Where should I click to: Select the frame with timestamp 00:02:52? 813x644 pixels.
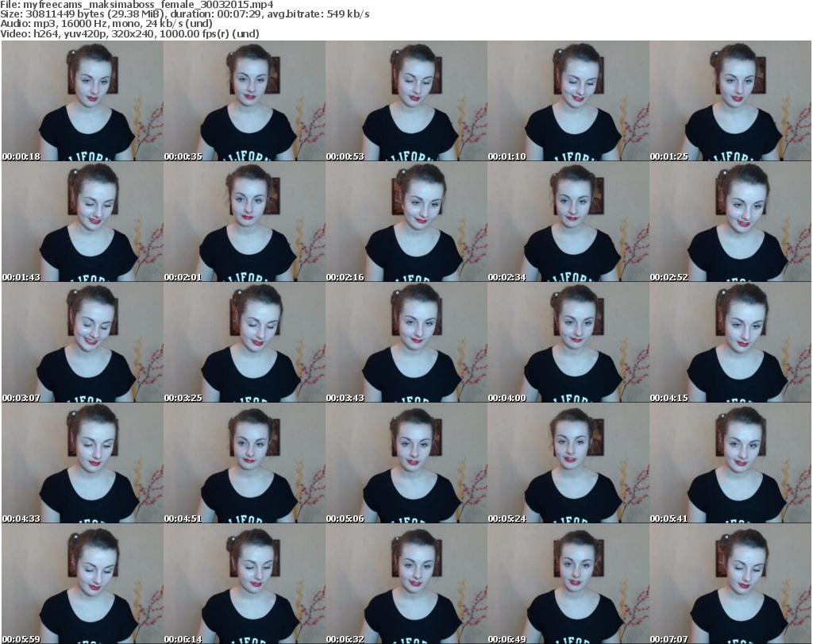[x=730, y=222]
